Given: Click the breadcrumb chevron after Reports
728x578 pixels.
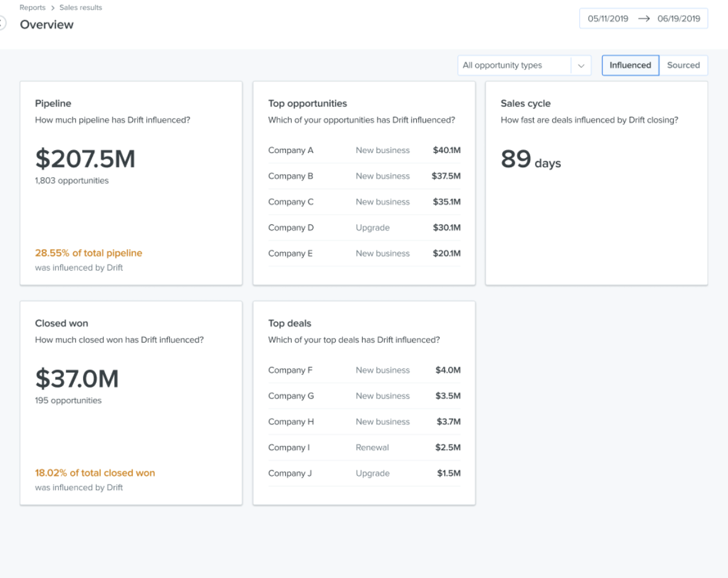Looking at the screenshot, I should [52, 8].
